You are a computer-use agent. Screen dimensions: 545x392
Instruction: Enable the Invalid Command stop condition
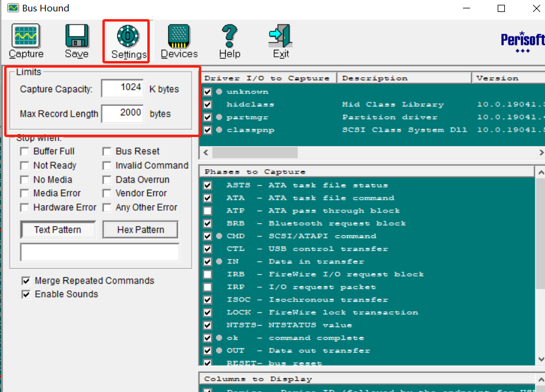pos(107,166)
